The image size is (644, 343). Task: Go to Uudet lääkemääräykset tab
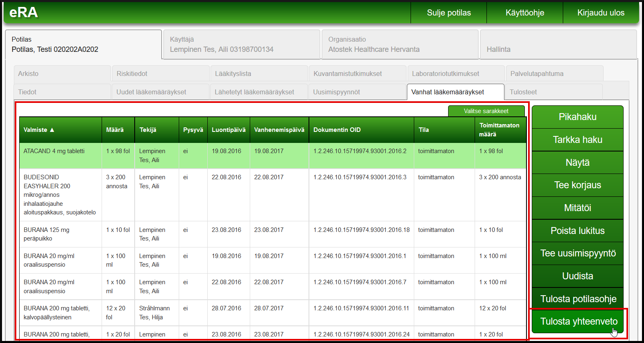[x=160, y=92]
